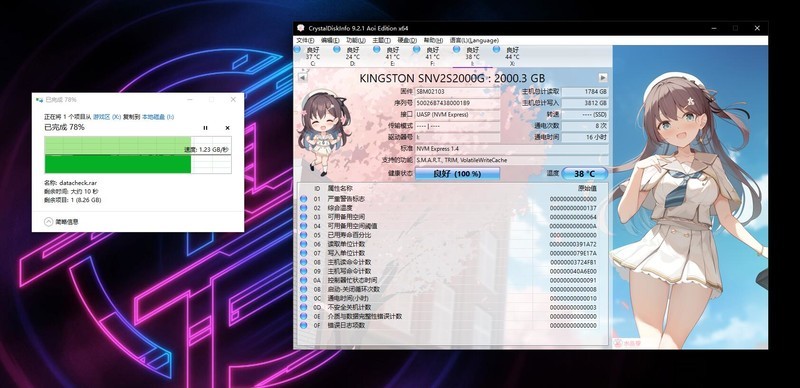Viewport: 800px width, 388px height.
Task: Collapse details via 简略信息 expander
Action: tap(61, 222)
